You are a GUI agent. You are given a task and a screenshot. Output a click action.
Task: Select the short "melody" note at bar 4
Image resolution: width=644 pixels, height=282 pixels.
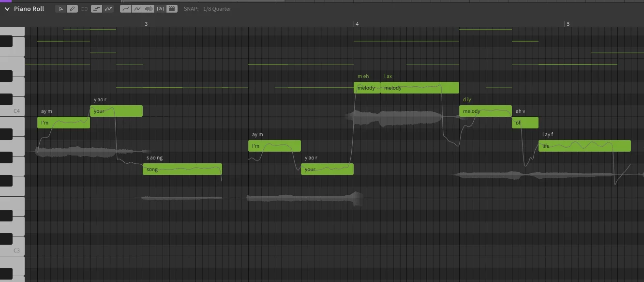coord(367,88)
